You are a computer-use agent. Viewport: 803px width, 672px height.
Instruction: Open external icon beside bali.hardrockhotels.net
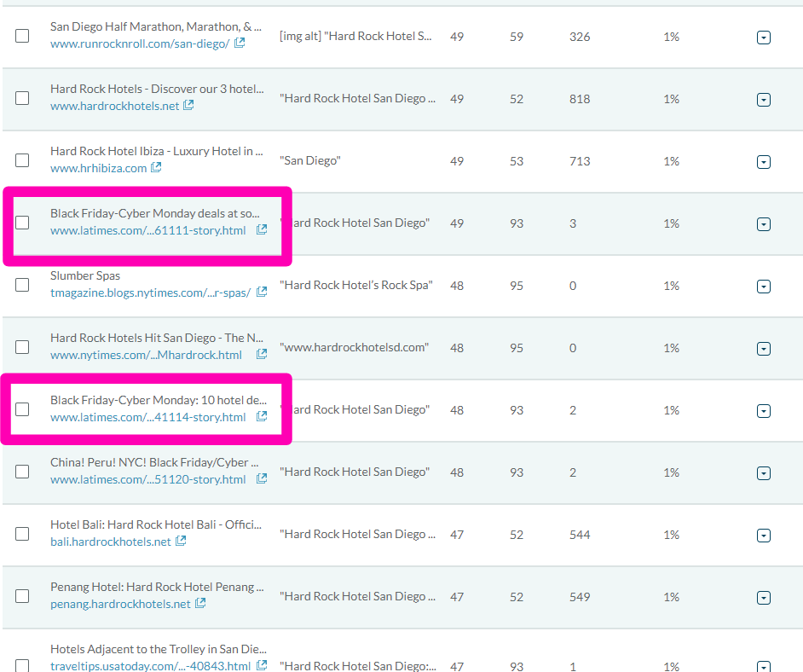pos(181,541)
